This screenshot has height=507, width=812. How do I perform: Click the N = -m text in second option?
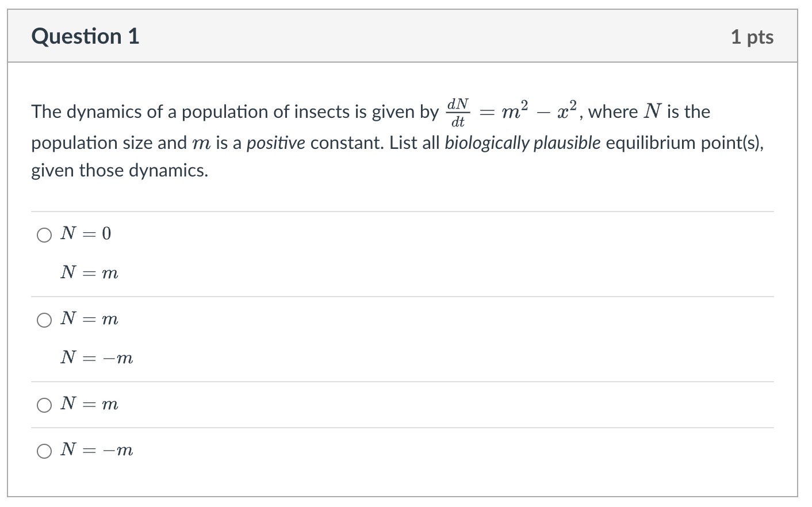point(97,358)
